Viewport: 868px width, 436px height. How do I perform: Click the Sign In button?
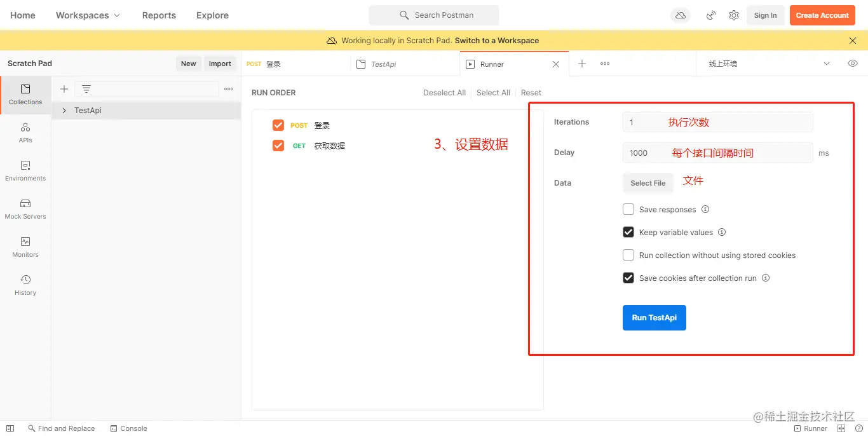(x=765, y=15)
